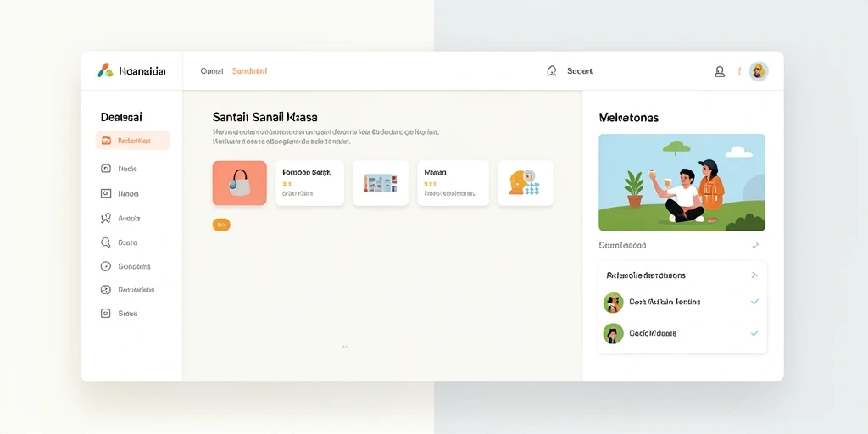Viewport: 868px width, 434px height.
Task: Open the picnic illustration image
Action: pyautogui.click(x=682, y=182)
